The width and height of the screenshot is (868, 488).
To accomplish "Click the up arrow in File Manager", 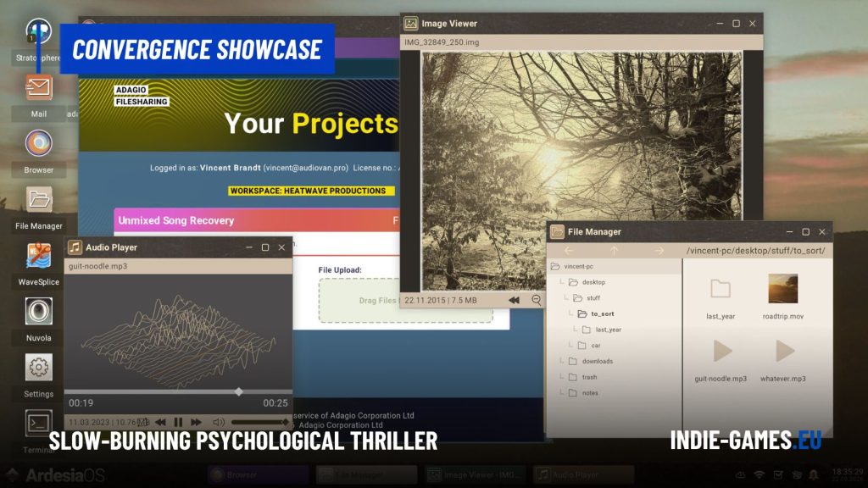I will 614,251.
